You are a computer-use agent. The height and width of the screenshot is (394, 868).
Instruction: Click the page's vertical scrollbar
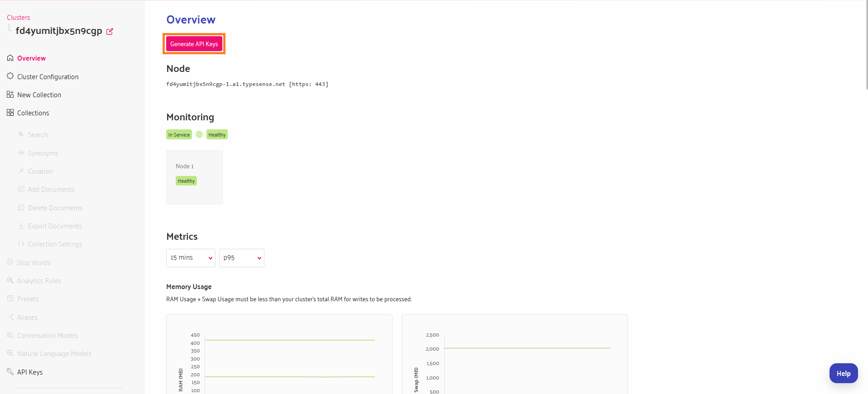[x=867, y=45]
